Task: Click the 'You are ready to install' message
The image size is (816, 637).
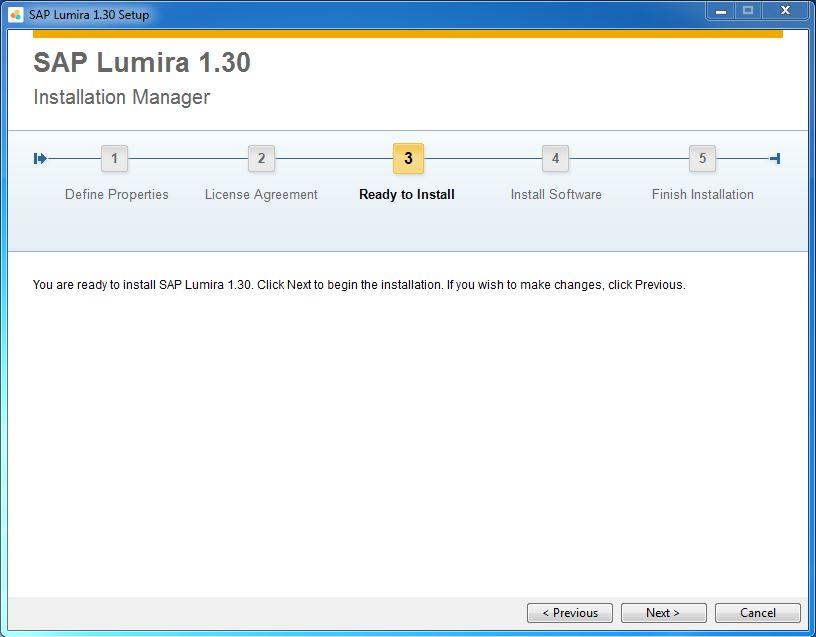Action: click(x=359, y=285)
